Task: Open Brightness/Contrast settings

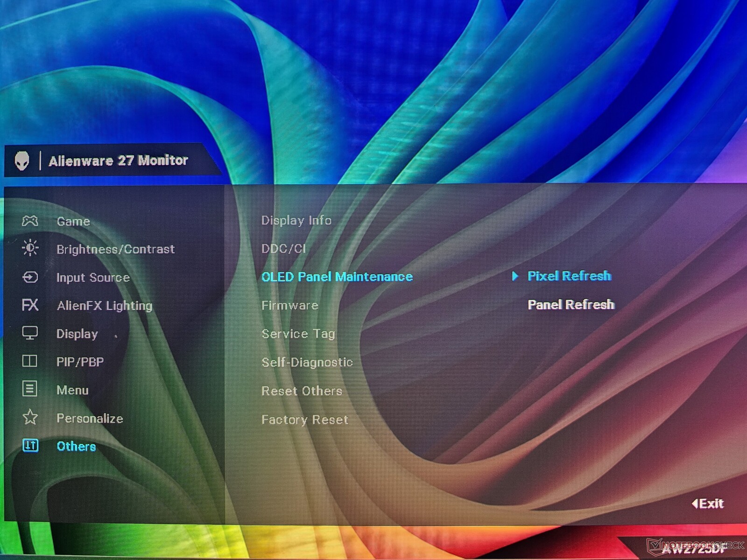Action: click(115, 249)
